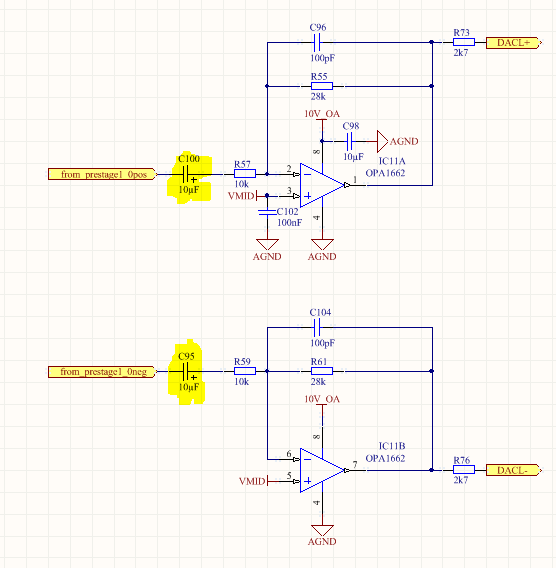The width and height of the screenshot is (556, 568).
Task: Click the 10k value of R59
Action: tap(241, 381)
